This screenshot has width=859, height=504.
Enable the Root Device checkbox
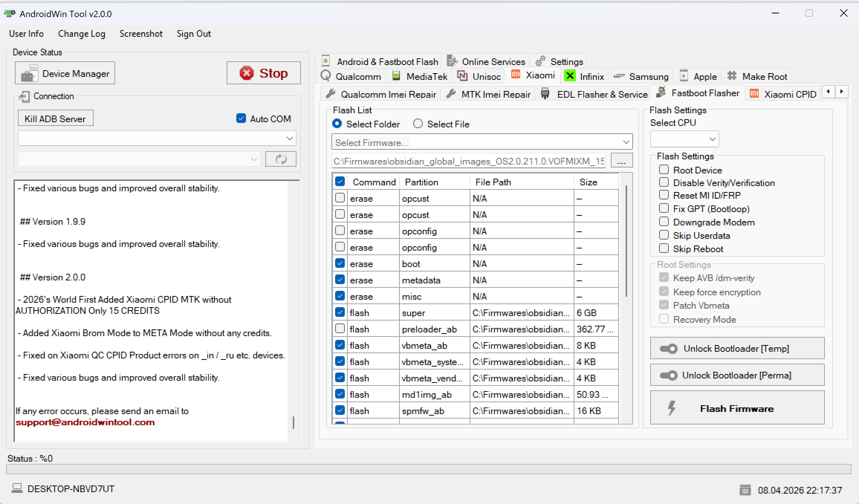pos(664,170)
